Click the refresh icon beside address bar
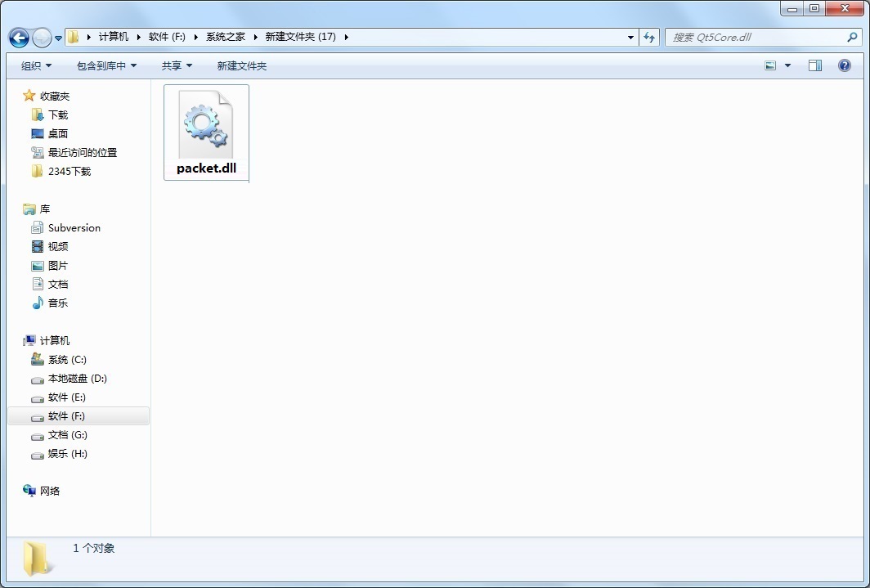 click(x=649, y=37)
